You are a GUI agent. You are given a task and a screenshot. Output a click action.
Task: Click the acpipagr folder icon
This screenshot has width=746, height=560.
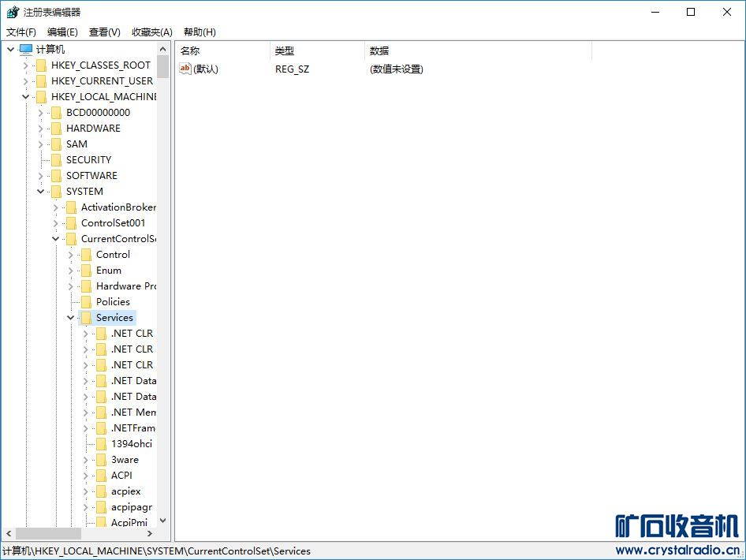101,506
